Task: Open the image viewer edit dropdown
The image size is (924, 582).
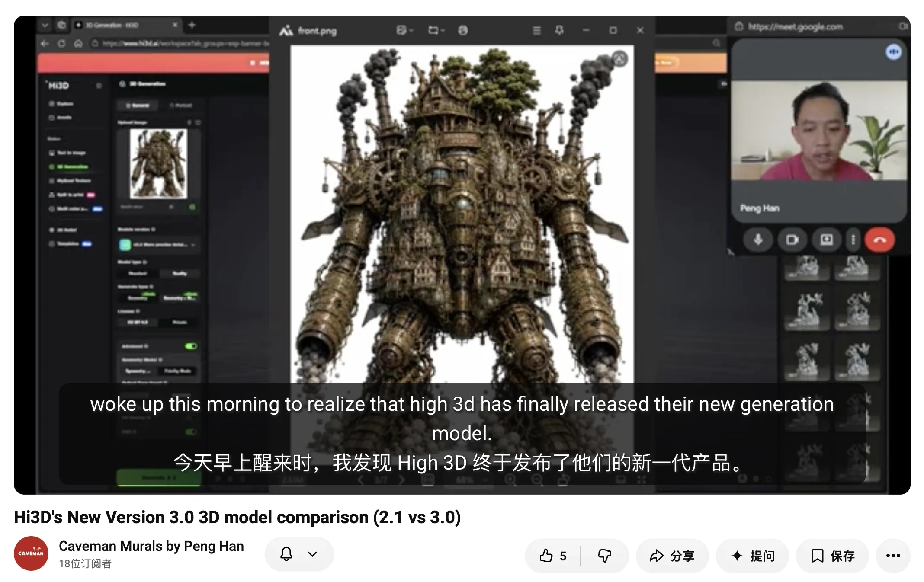Action: pyautogui.click(x=405, y=30)
